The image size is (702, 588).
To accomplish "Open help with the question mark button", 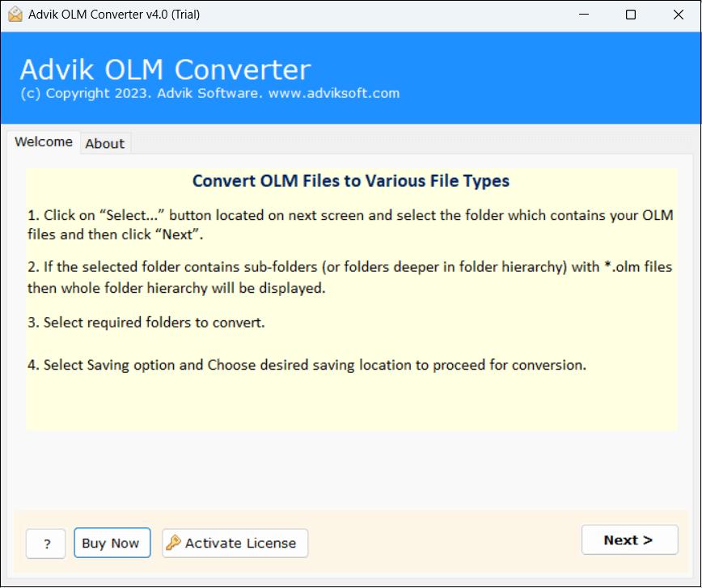I will point(45,544).
